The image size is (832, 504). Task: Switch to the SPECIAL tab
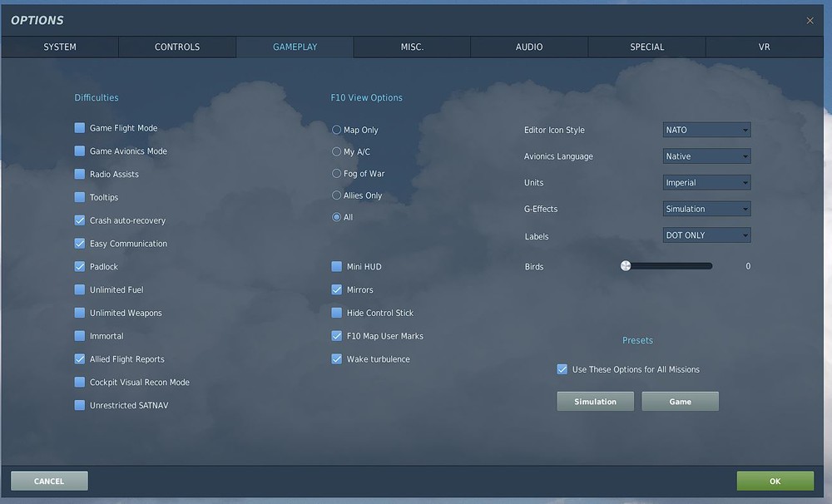[646, 47]
